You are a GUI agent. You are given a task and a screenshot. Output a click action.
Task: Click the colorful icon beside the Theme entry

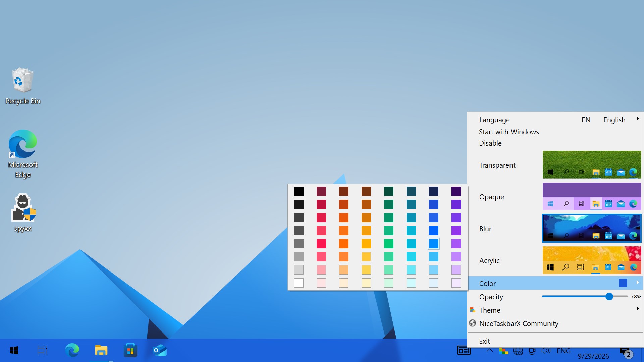(x=473, y=310)
